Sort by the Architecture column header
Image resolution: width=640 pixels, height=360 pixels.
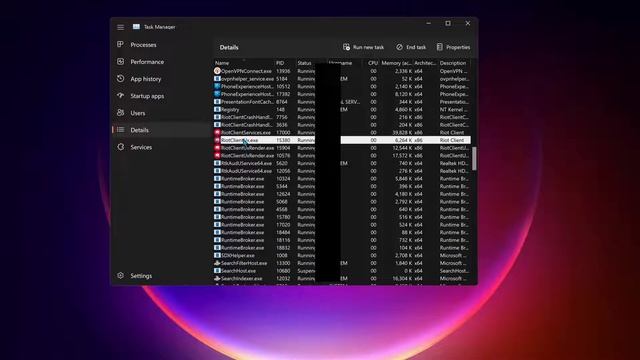coord(424,63)
